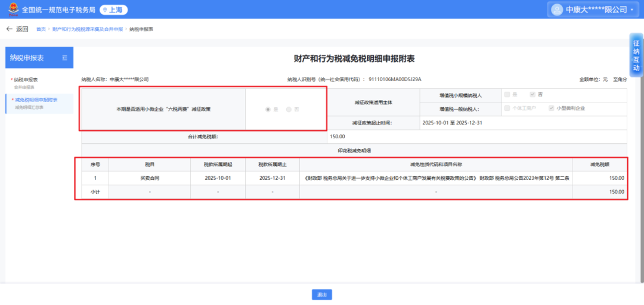Click 小计 row label

click(95, 192)
